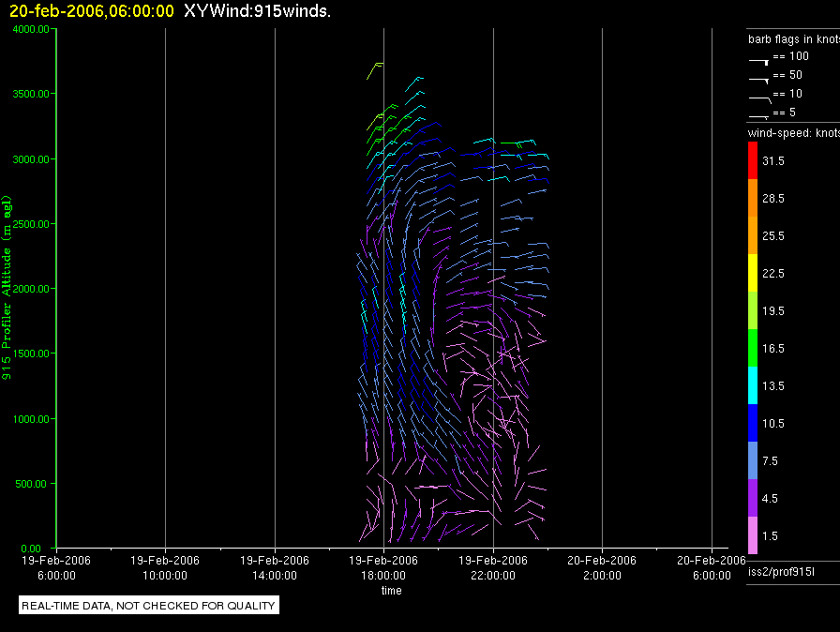Viewport: 840px width, 632px height.
Task: Click the 19-Feb-2006 14:00:00 time label
Action: coord(275,567)
